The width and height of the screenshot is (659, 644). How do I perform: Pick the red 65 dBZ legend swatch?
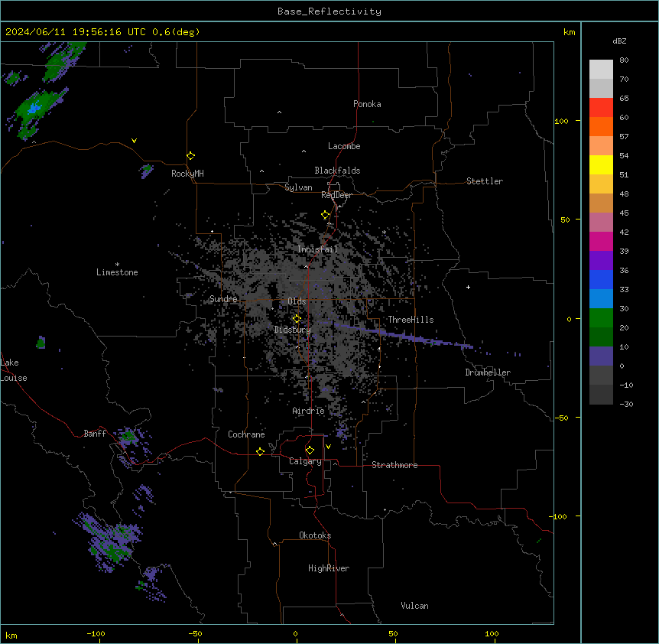pyautogui.click(x=601, y=108)
